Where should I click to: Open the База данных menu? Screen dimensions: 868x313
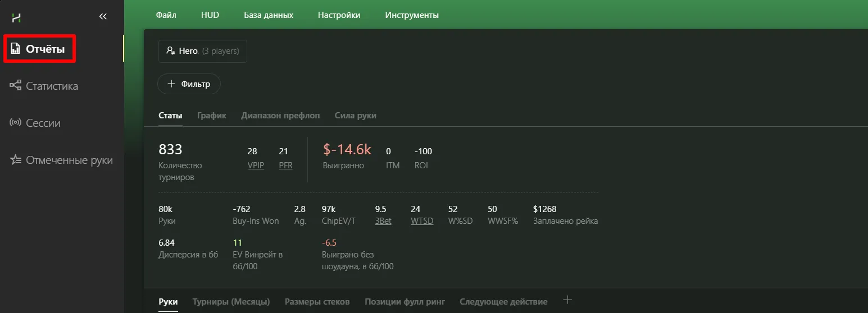tap(268, 15)
